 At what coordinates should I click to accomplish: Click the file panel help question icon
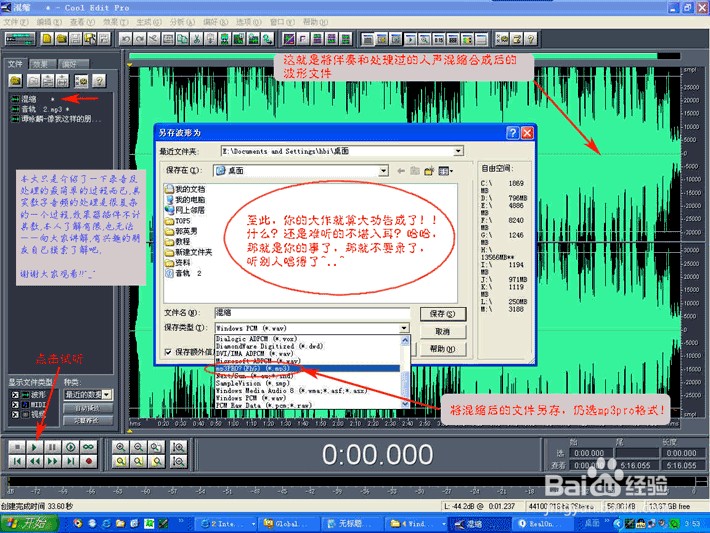tap(99, 81)
